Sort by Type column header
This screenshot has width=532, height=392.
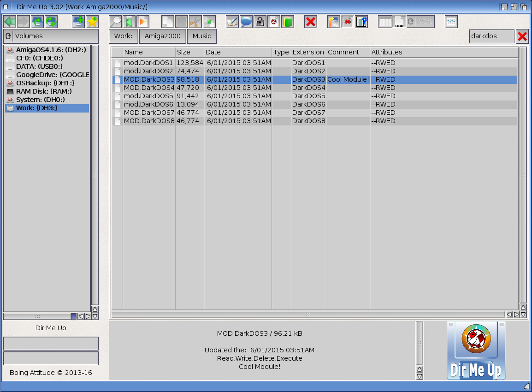(x=281, y=52)
